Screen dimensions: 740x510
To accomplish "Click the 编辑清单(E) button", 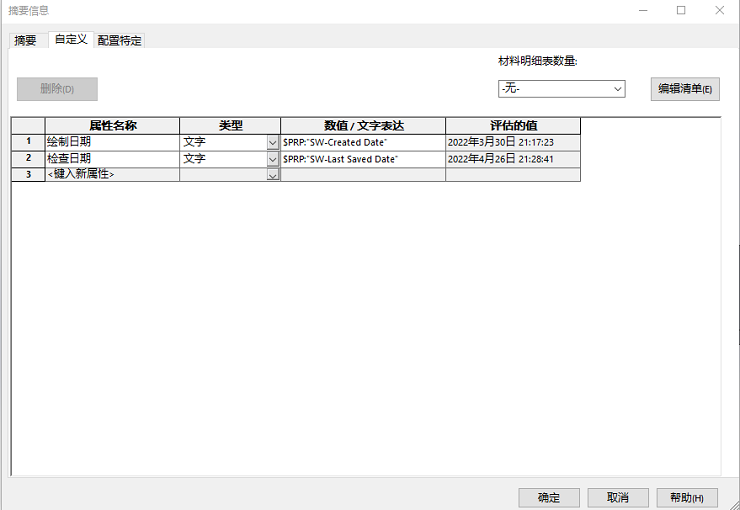I will click(x=685, y=89).
